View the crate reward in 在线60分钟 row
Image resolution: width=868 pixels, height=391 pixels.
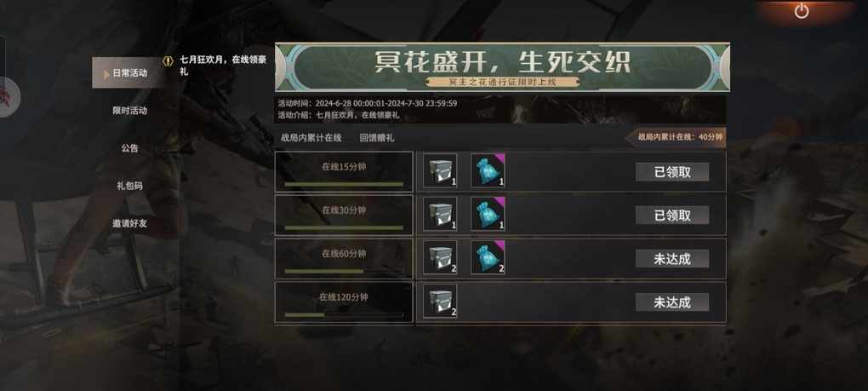pyautogui.click(x=440, y=257)
